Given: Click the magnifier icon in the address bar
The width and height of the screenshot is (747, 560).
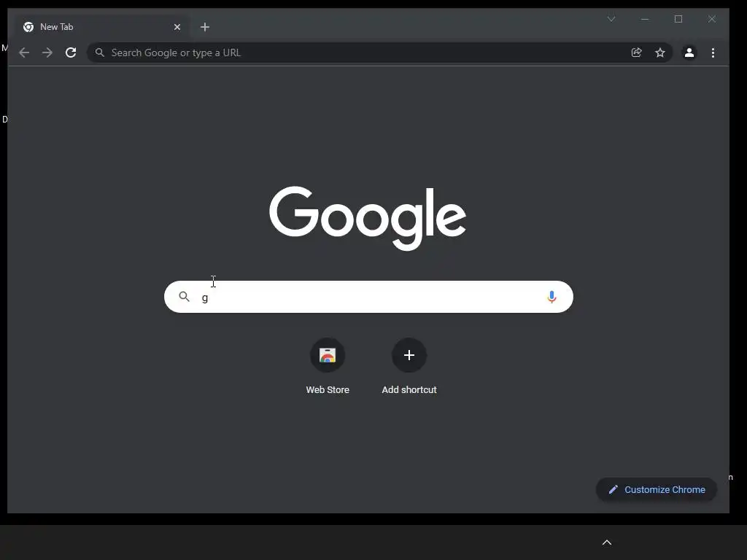Looking at the screenshot, I should (x=99, y=52).
